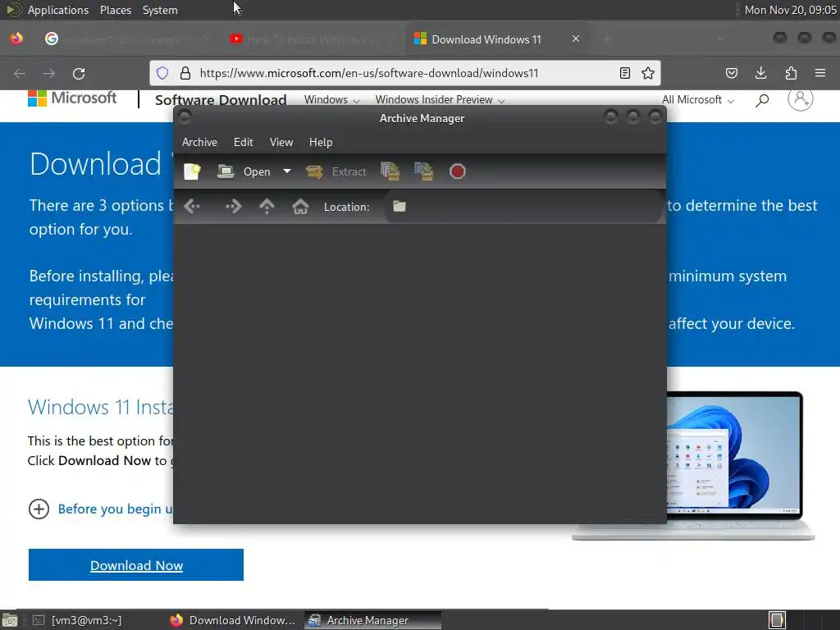Open the Applications menu in top panel
Screen dimensions: 840x630
click(58, 10)
